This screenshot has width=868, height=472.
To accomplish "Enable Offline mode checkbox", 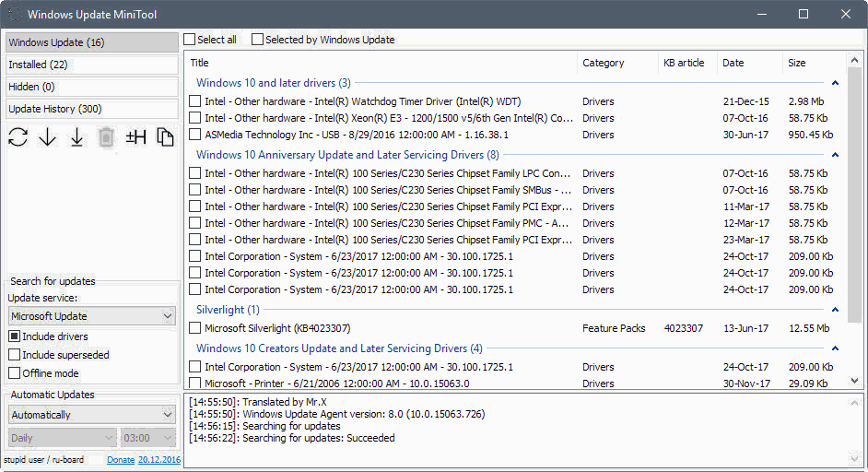I will coord(15,372).
